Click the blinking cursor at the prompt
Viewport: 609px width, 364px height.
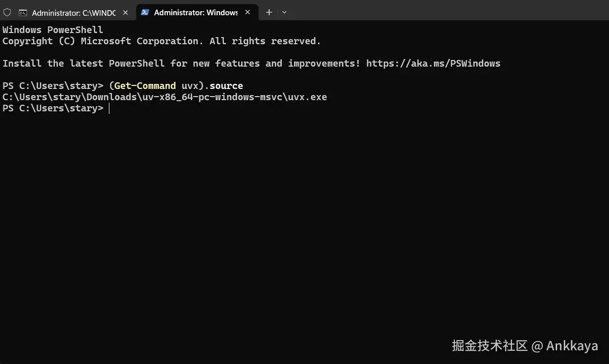(x=109, y=108)
